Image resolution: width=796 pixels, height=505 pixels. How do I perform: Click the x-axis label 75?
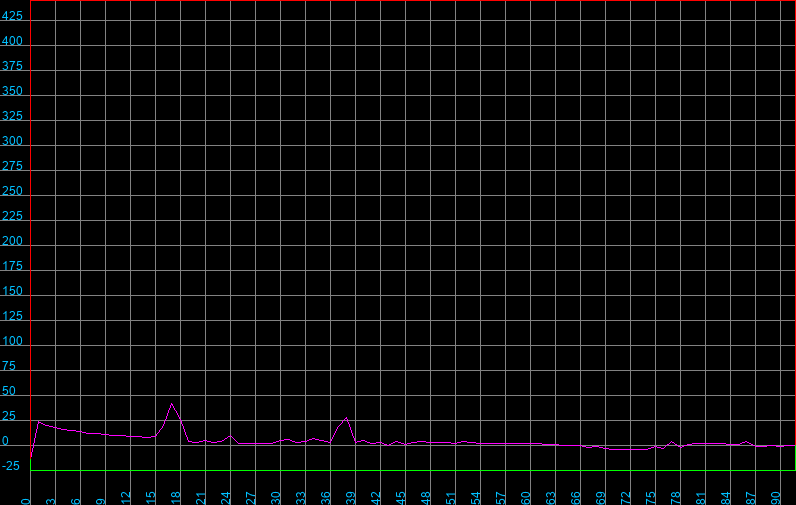652,497
